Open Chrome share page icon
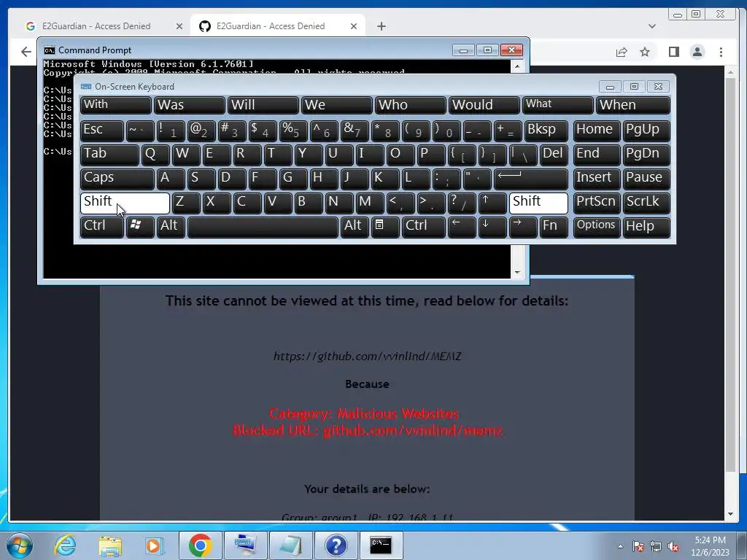The image size is (747, 560). point(622,52)
